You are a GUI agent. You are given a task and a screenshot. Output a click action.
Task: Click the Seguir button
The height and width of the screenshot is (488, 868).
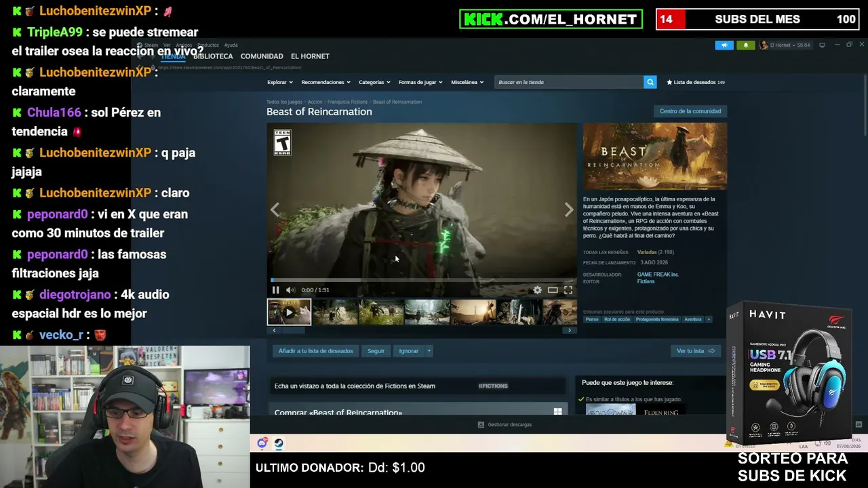pos(376,351)
